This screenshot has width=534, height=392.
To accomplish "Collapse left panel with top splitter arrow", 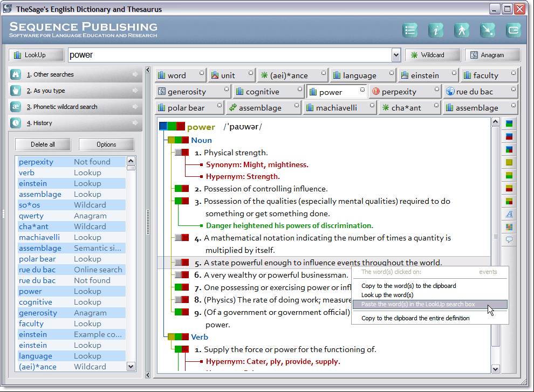I will [147, 70].
